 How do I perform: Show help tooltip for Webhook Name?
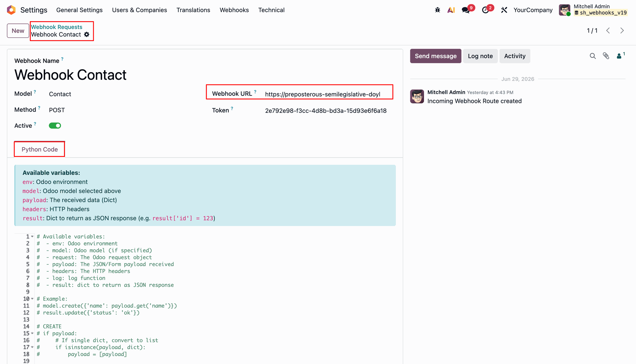pos(62,59)
